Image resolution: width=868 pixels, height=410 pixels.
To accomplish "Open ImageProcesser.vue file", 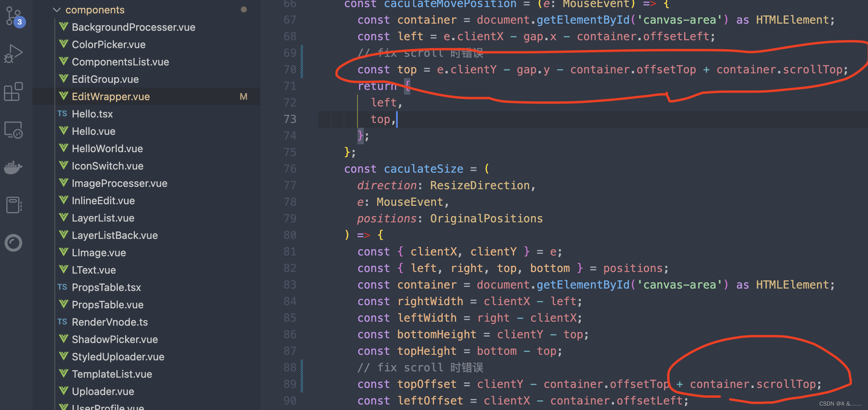I will pos(120,183).
